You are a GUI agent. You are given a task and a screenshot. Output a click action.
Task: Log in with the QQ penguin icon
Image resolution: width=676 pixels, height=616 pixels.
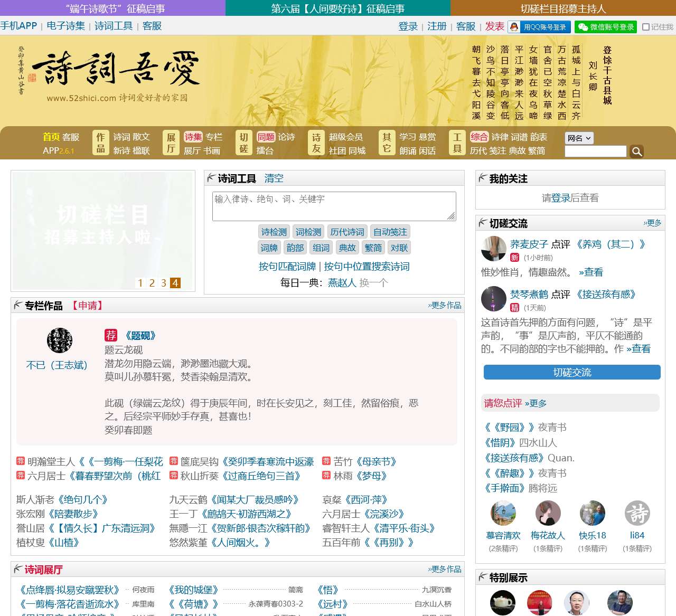[x=512, y=27]
